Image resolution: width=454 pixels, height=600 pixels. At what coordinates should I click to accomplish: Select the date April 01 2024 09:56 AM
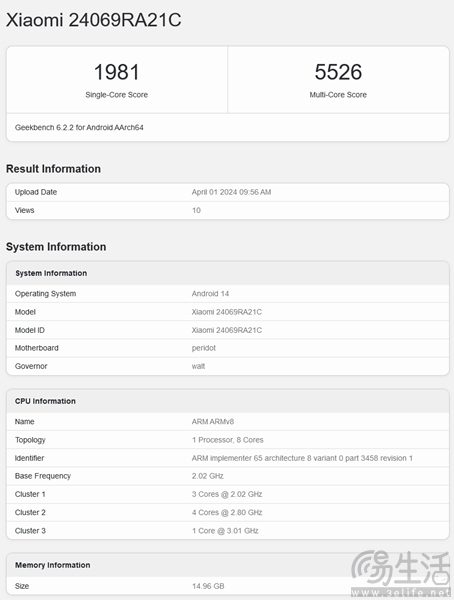(x=231, y=192)
